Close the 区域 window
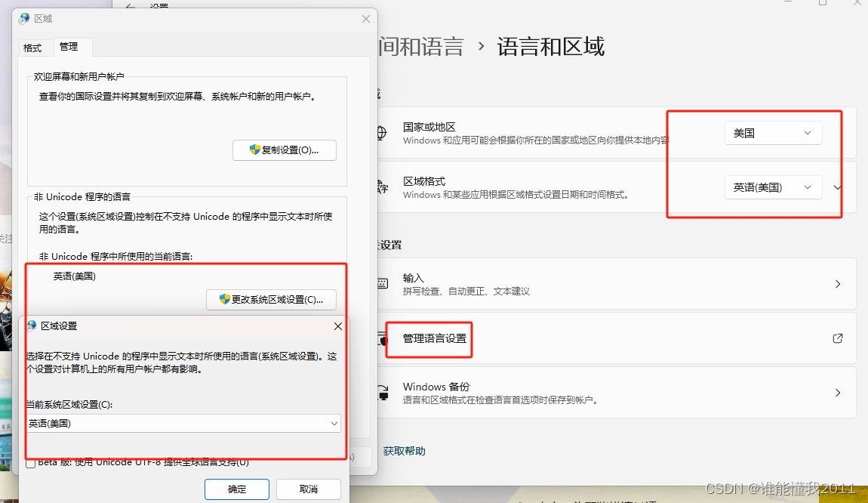This screenshot has height=503, width=868. (366, 19)
